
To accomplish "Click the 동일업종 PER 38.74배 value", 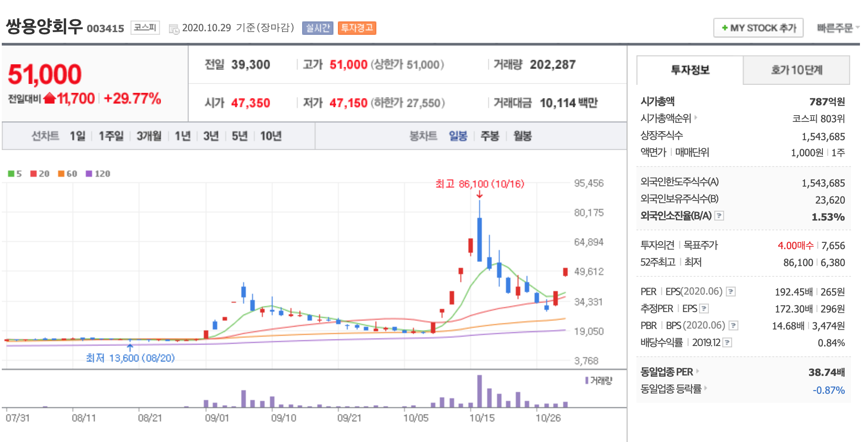I will click(827, 372).
